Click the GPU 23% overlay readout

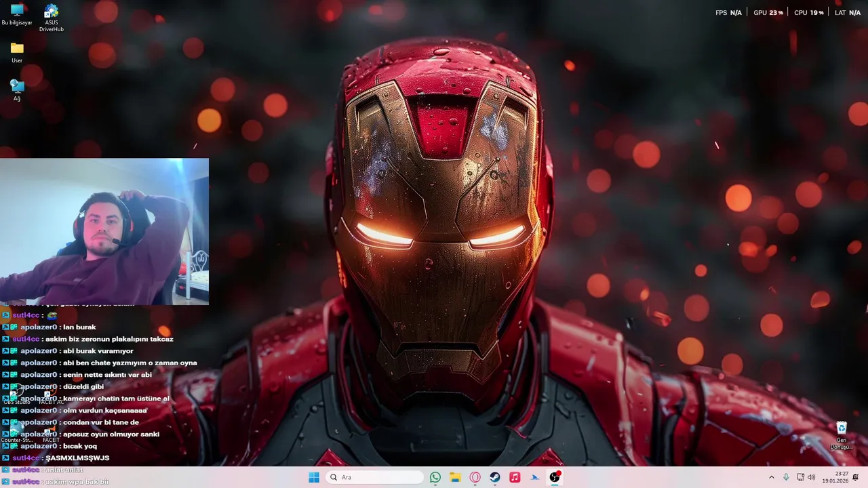pos(768,13)
